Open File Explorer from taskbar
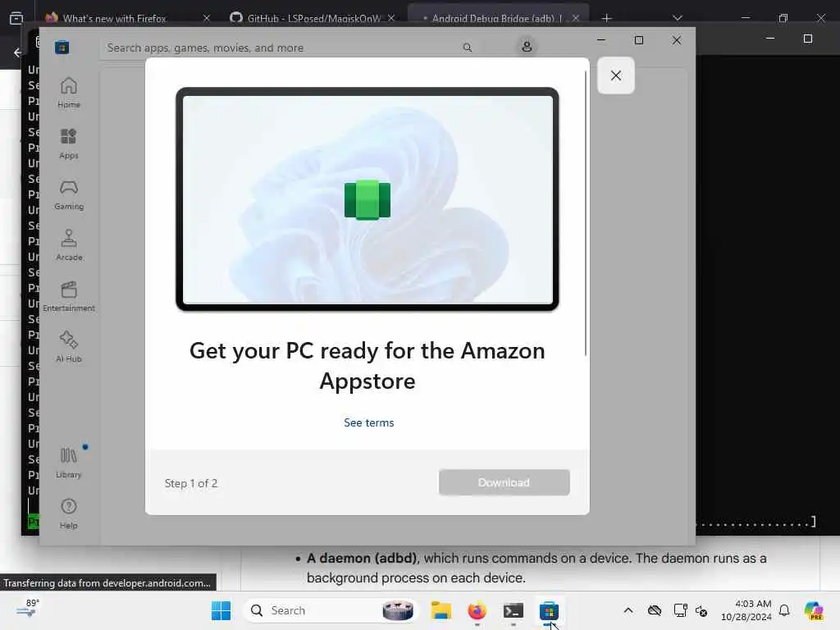 pyautogui.click(x=441, y=610)
